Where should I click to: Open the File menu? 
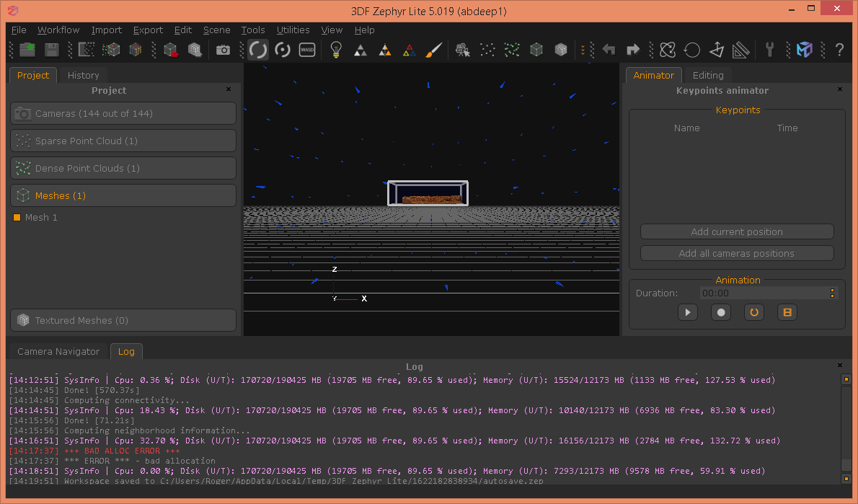(19, 30)
